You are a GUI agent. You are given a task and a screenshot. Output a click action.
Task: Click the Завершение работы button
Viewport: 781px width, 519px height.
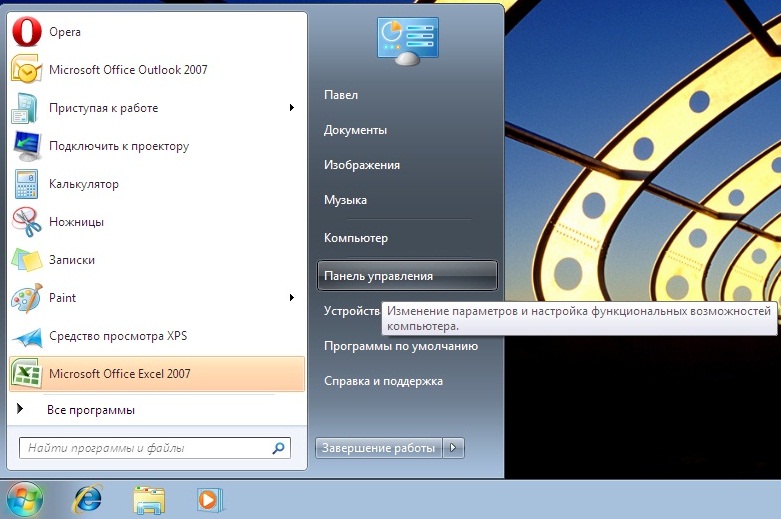point(378,448)
